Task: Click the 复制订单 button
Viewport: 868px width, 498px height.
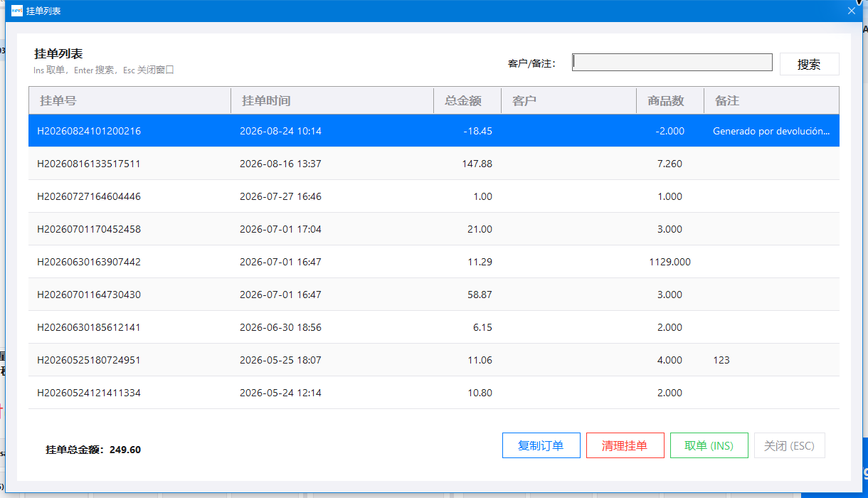Action: (541, 445)
